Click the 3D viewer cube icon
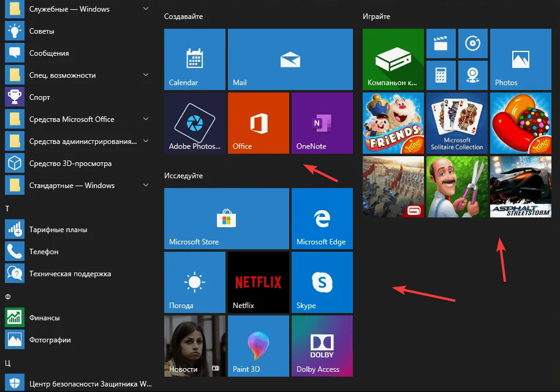 pos(15,164)
